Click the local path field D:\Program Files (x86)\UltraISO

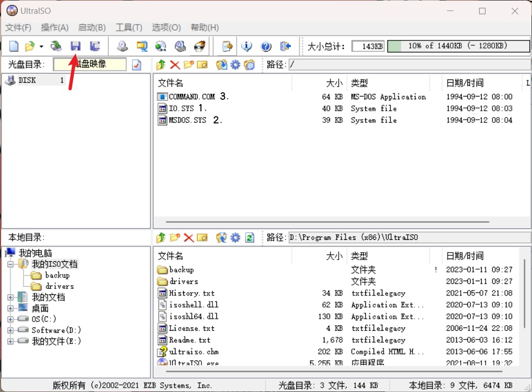click(x=410, y=238)
